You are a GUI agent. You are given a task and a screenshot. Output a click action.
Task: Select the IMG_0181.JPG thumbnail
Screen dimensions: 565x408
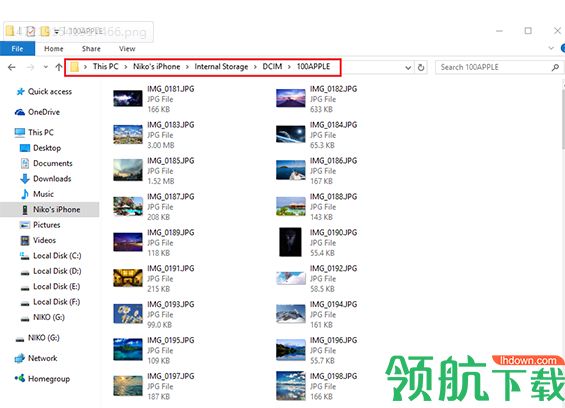[128, 99]
